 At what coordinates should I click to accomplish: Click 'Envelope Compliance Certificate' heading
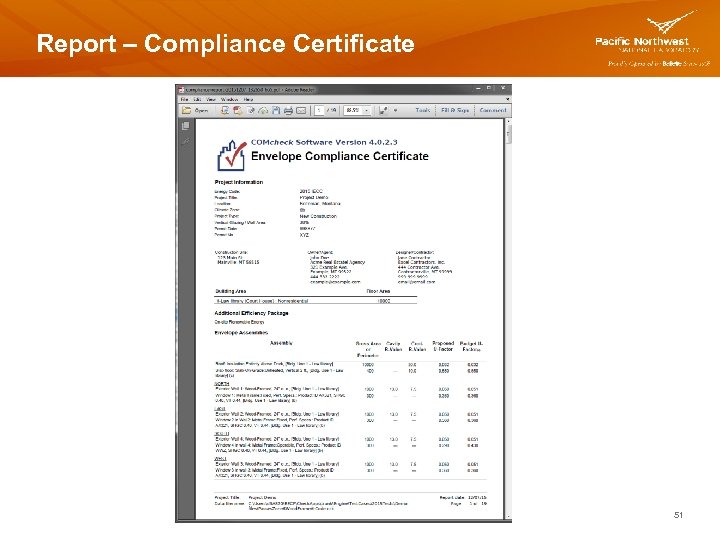click(340, 157)
